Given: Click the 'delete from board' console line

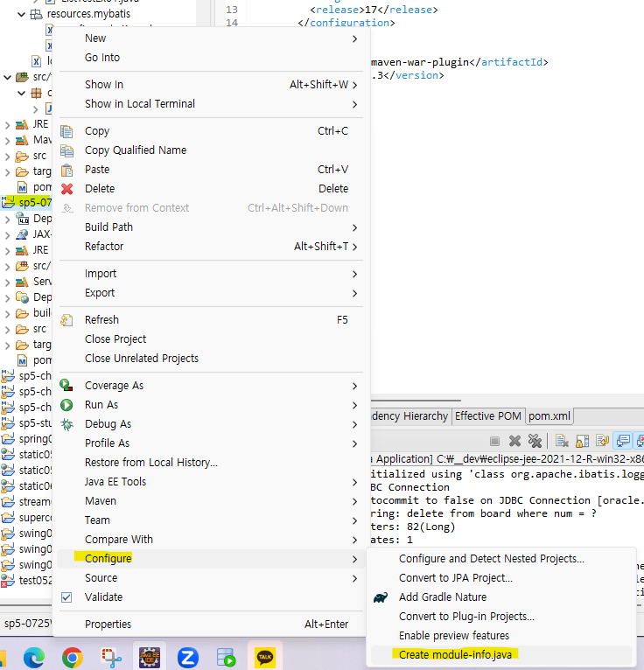Looking at the screenshot, I should [x=483, y=513].
